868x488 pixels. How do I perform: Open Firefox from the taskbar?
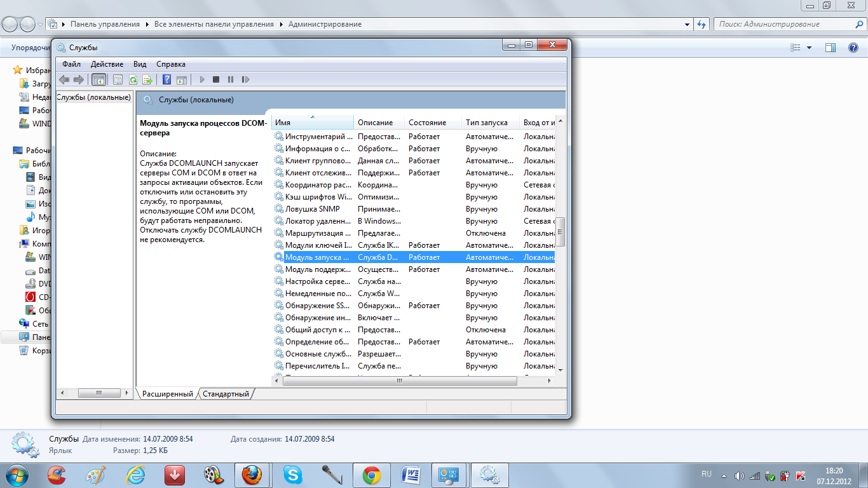click(x=252, y=475)
